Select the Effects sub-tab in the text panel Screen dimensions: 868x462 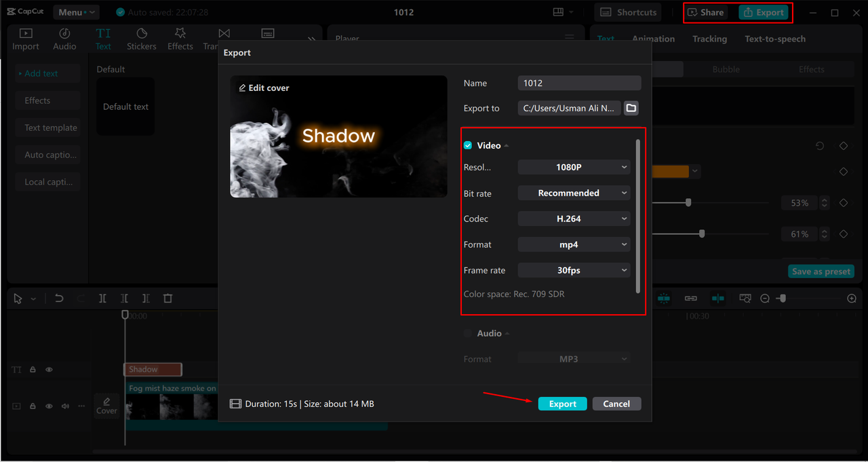pyautogui.click(x=811, y=69)
